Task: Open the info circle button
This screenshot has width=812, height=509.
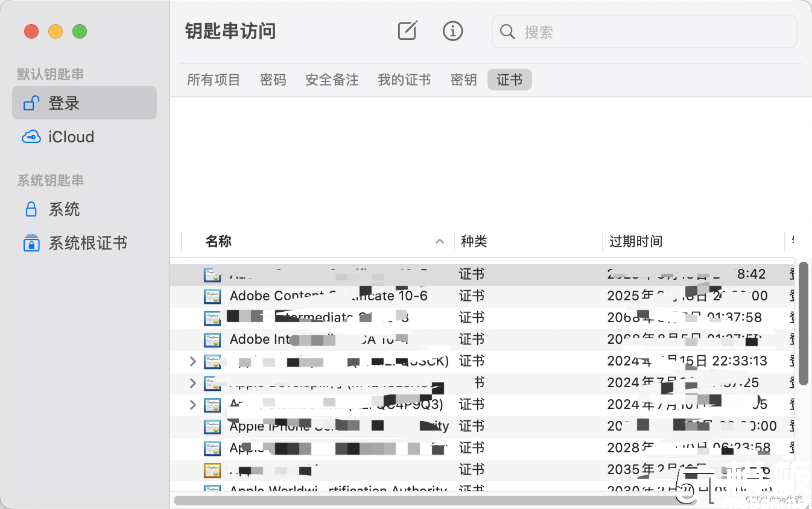Action: [452, 31]
